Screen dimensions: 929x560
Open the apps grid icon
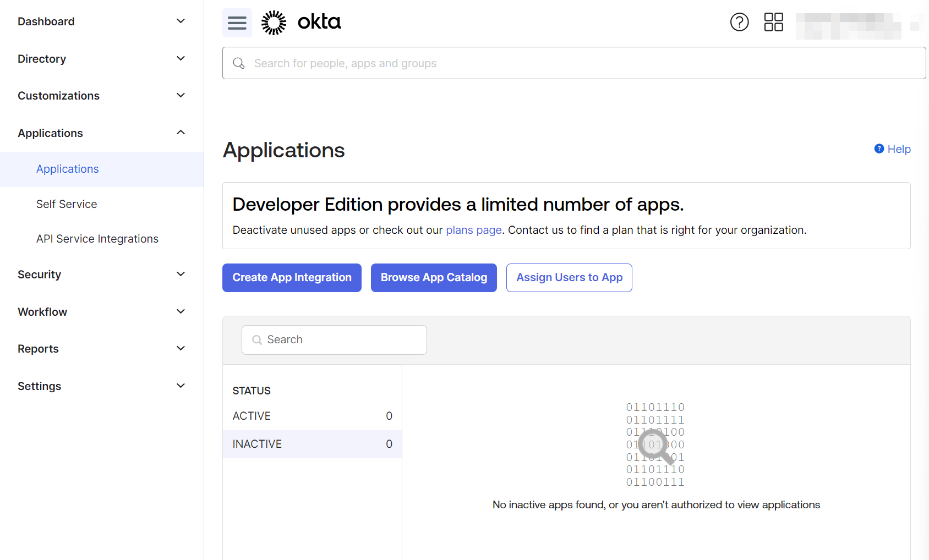click(x=773, y=22)
